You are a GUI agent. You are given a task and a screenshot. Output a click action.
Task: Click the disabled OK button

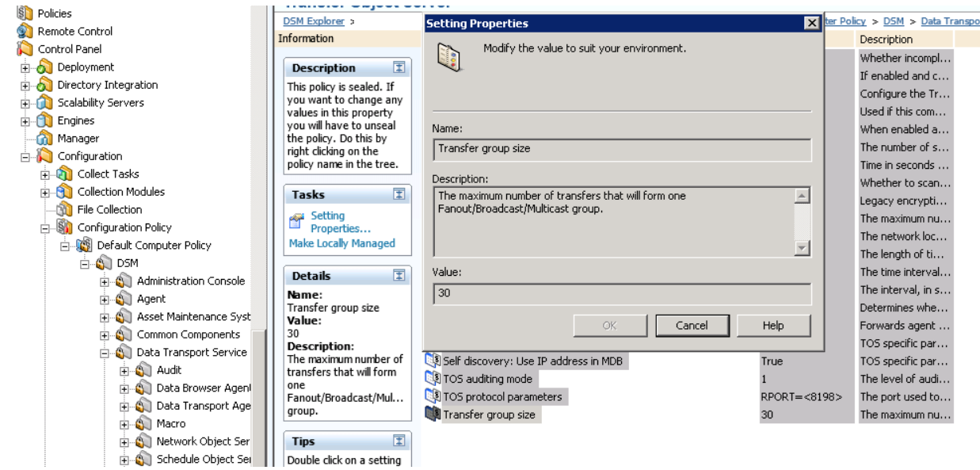click(609, 325)
